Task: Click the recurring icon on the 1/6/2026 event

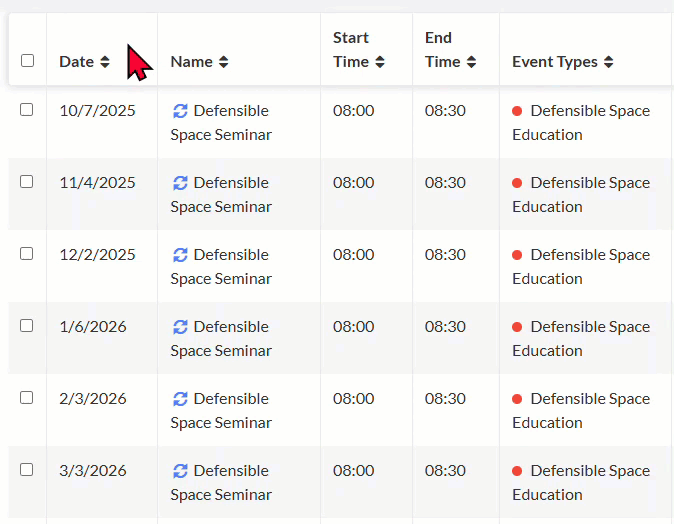Action: 180,327
